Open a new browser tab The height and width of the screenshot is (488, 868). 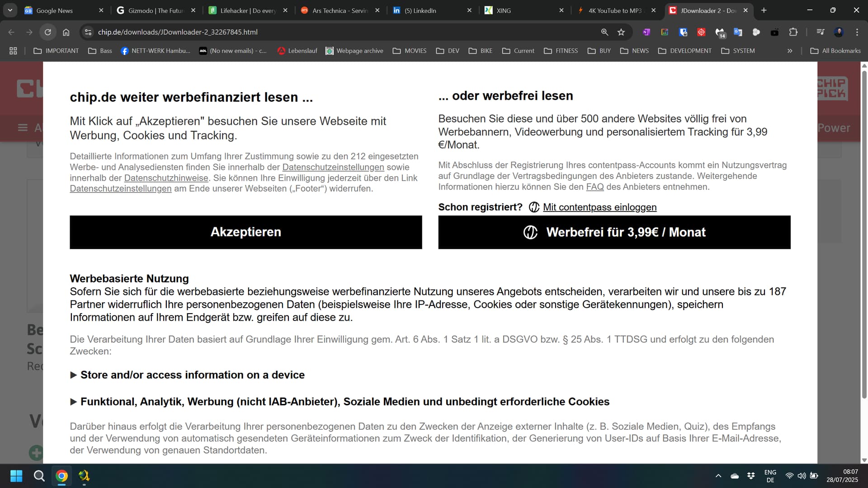pyautogui.click(x=764, y=10)
